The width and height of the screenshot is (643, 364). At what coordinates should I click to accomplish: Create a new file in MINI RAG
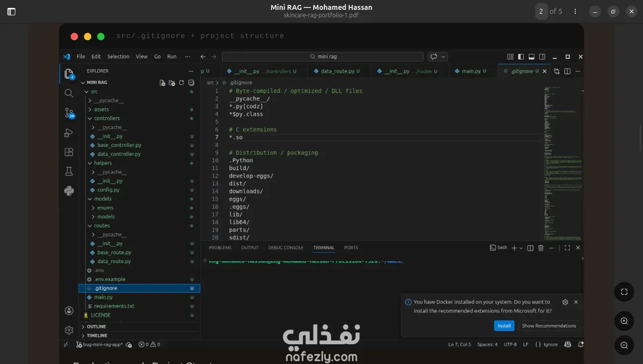(x=162, y=83)
